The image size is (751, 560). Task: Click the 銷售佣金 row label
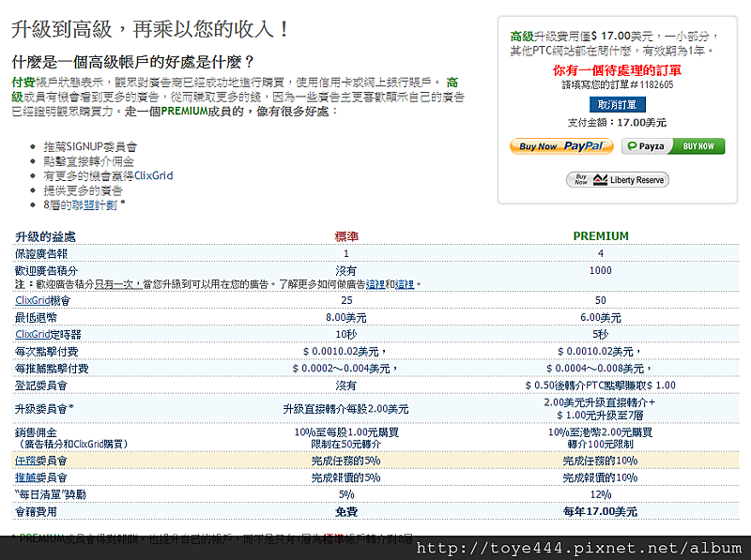pyautogui.click(x=36, y=432)
